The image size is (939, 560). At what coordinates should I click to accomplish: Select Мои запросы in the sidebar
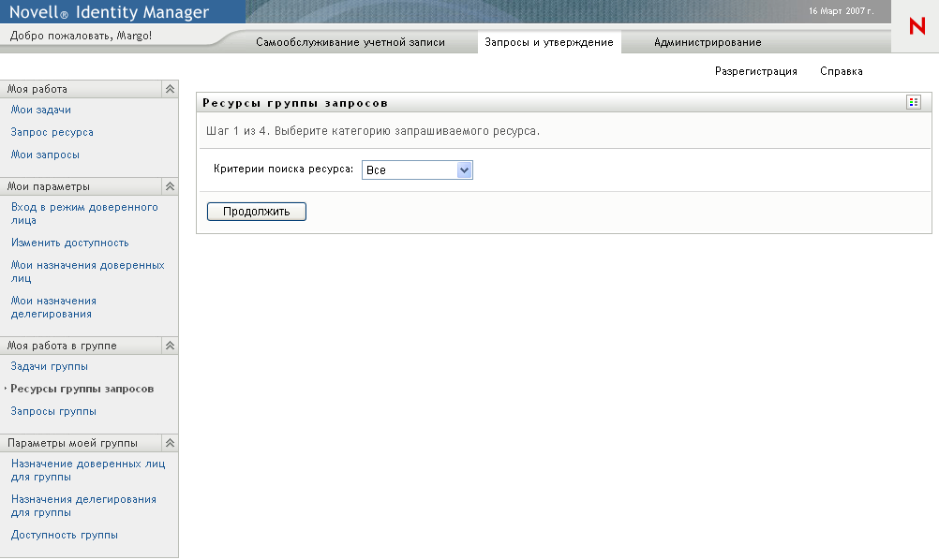(x=44, y=155)
